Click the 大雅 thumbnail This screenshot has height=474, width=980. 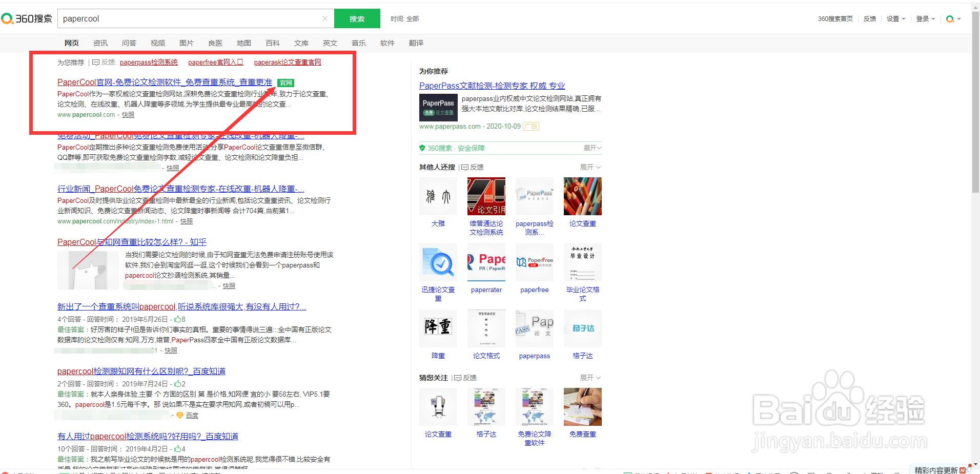[438, 196]
